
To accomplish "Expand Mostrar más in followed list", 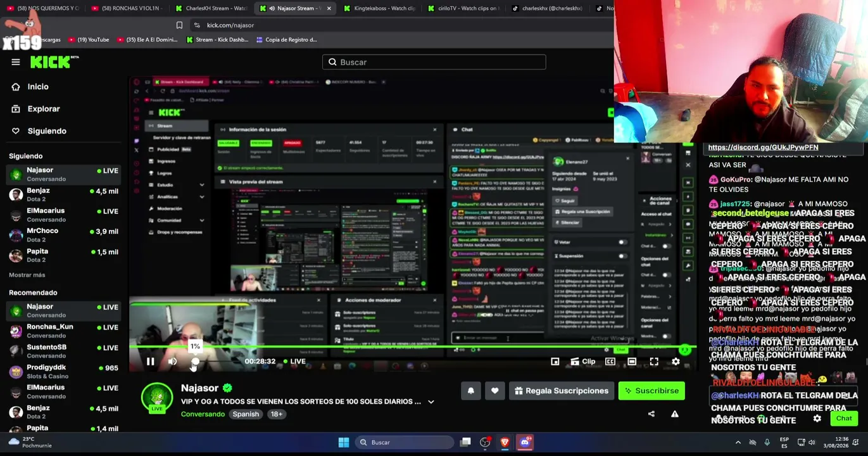I will [27, 275].
